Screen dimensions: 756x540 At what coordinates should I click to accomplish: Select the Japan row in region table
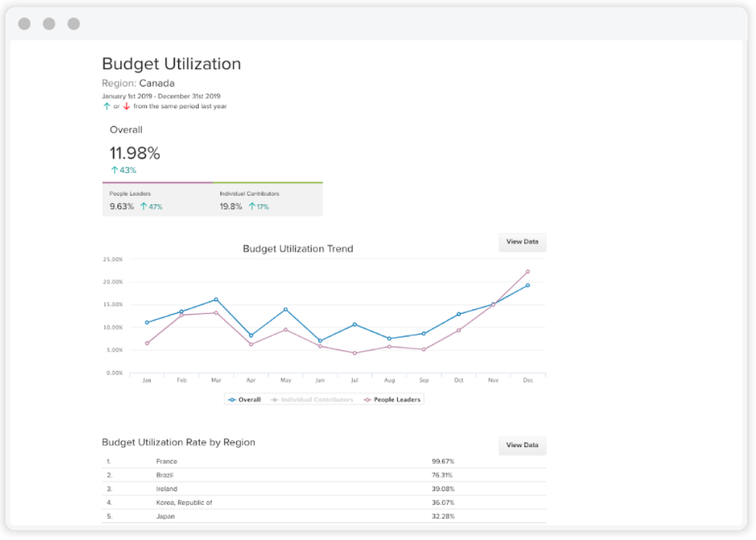click(x=324, y=516)
